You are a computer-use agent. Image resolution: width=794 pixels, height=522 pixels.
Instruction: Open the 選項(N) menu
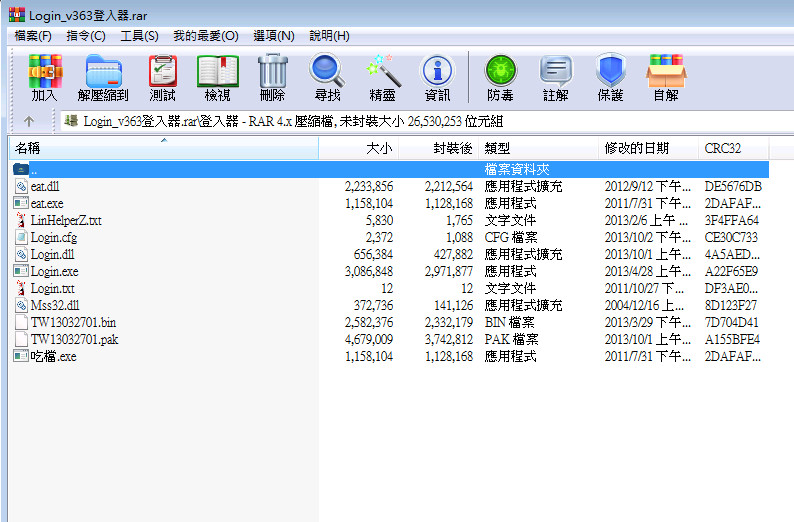point(274,36)
